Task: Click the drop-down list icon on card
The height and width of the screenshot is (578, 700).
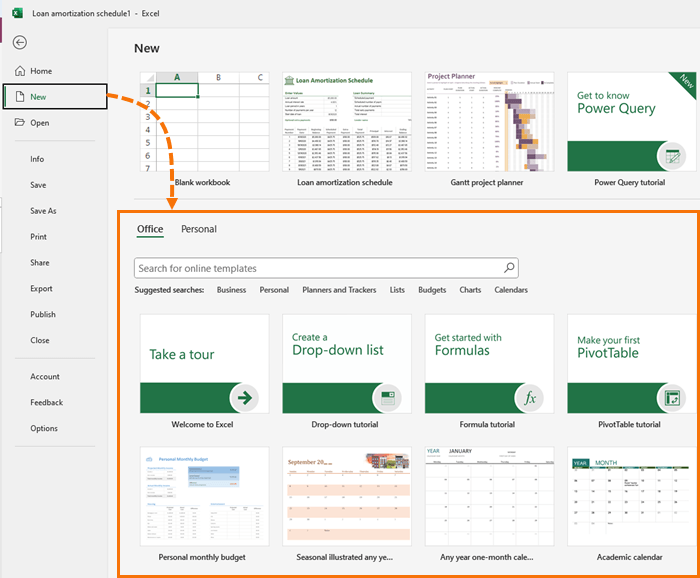Action: click(387, 398)
